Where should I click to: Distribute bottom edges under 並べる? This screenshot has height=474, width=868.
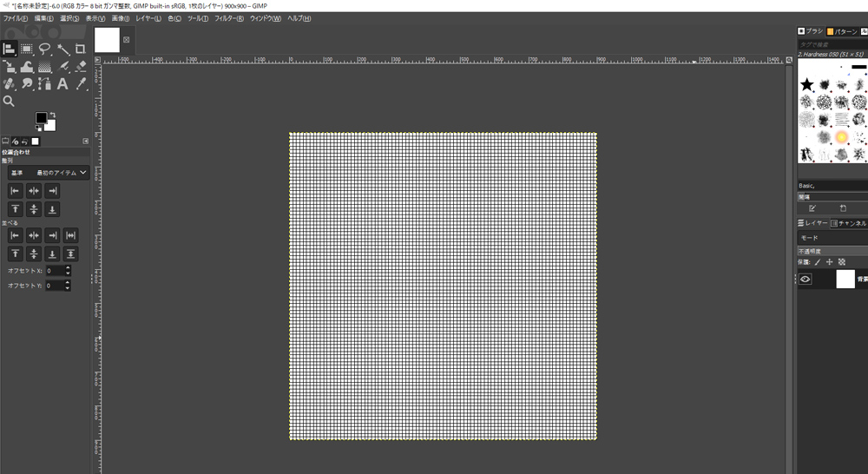click(52, 253)
